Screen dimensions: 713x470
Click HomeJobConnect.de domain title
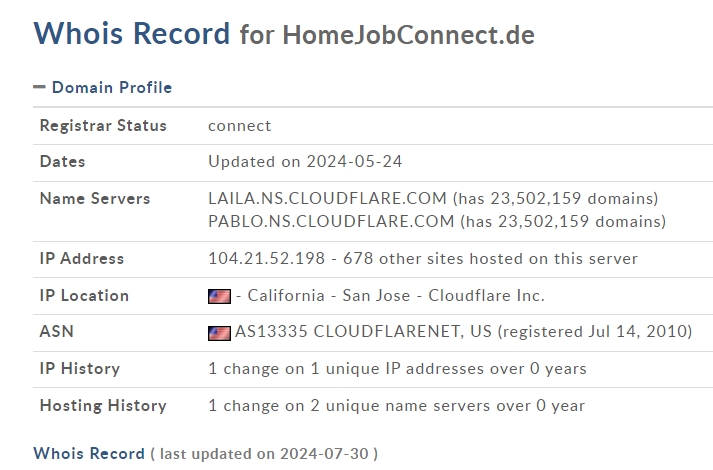(408, 35)
